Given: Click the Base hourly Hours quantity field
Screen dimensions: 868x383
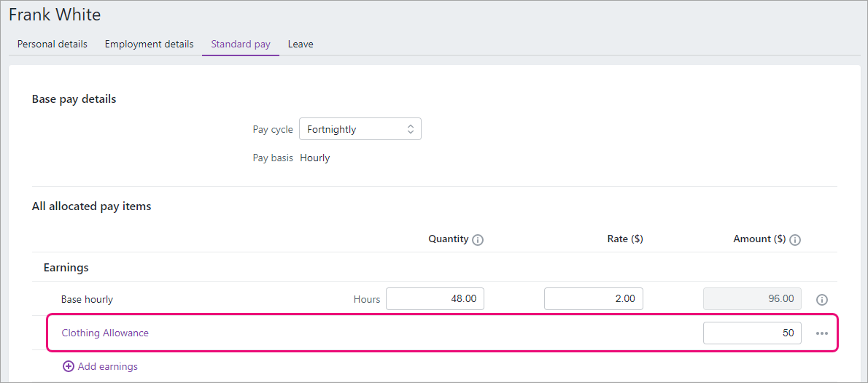Looking at the screenshot, I should pos(435,299).
